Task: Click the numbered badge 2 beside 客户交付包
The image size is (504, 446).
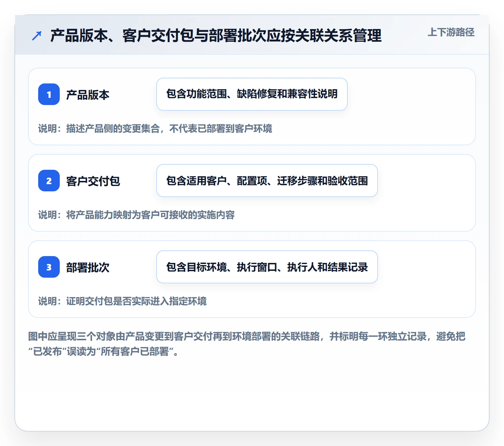Action: (49, 181)
